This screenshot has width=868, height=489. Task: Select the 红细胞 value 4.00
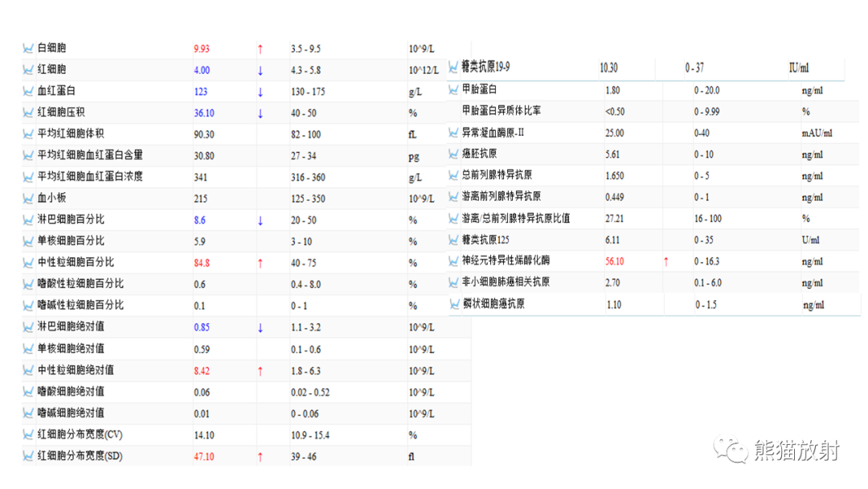point(202,70)
